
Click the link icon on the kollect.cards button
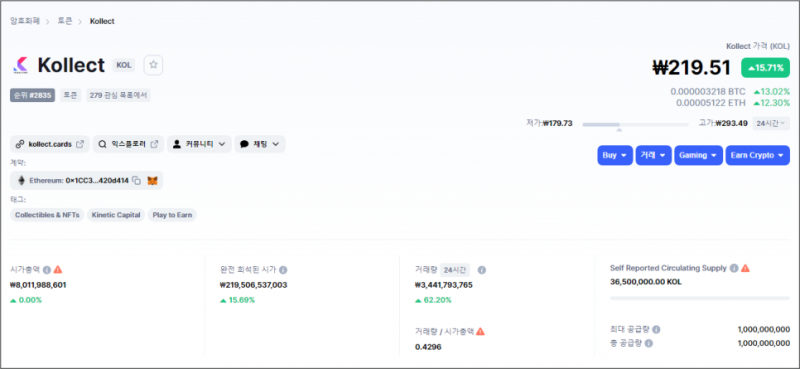click(20, 144)
